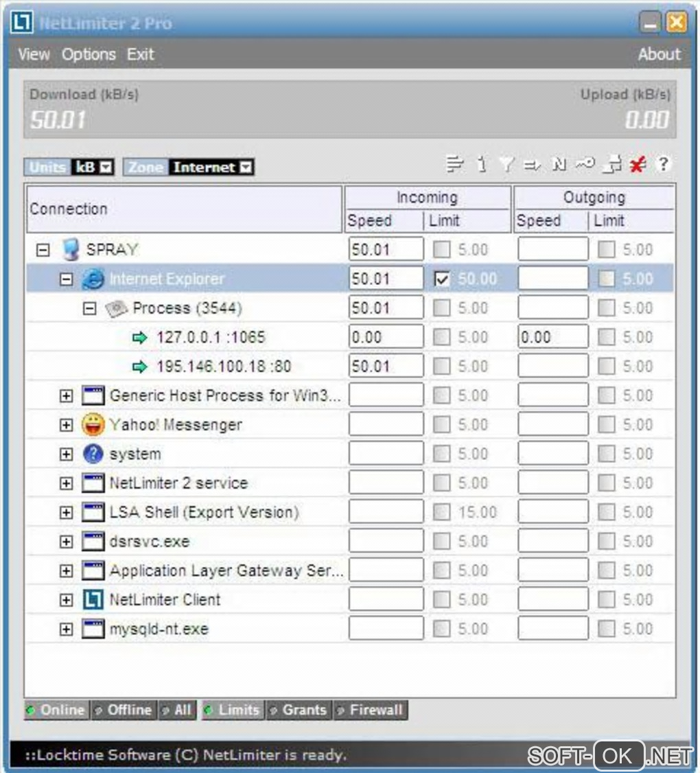Click the Connection column header

pyautogui.click(x=184, y=209)
